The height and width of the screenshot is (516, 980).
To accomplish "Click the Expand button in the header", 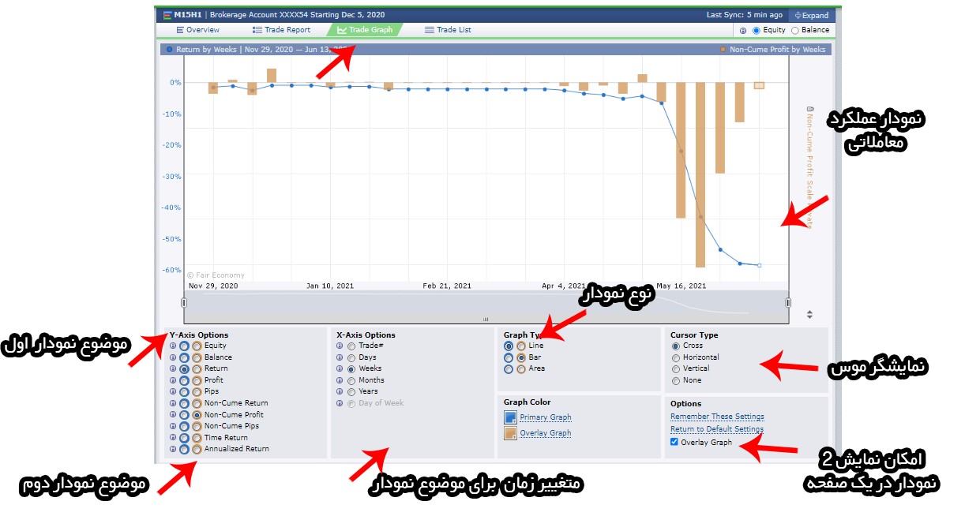I will coord(811,15).
